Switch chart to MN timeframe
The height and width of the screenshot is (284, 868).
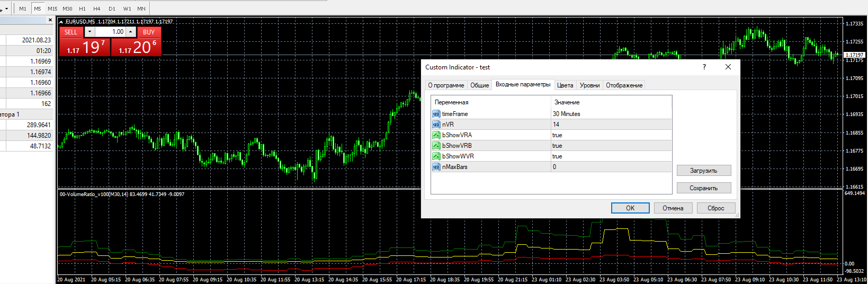click(x=141, y=8)
